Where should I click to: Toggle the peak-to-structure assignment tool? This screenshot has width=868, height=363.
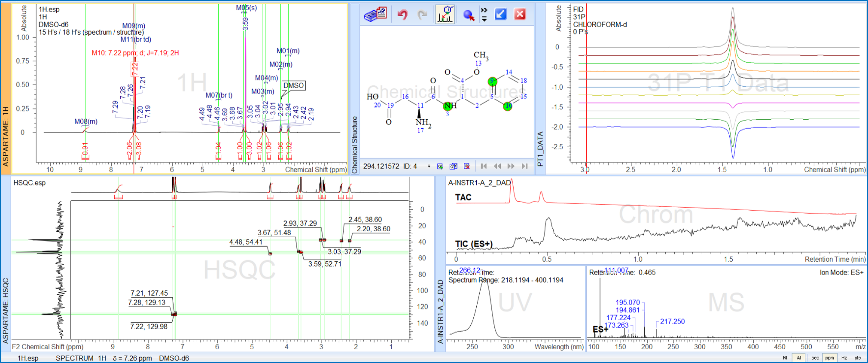[445, 14]
